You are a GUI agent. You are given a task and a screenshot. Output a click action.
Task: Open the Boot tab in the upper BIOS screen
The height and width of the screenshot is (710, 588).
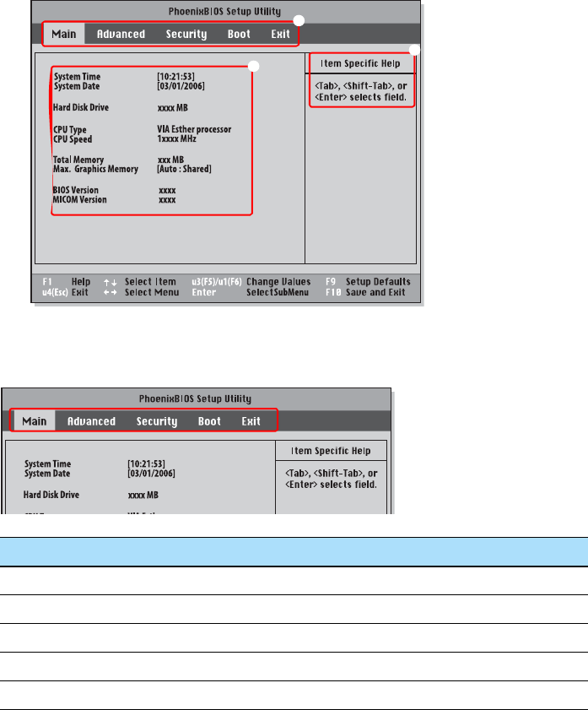(239, 35)
